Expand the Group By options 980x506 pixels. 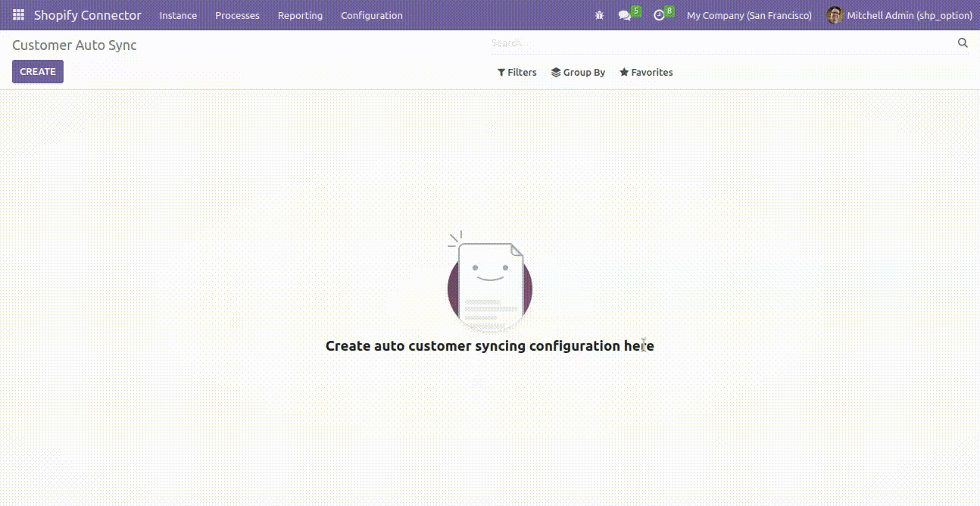tap(578, 73)
